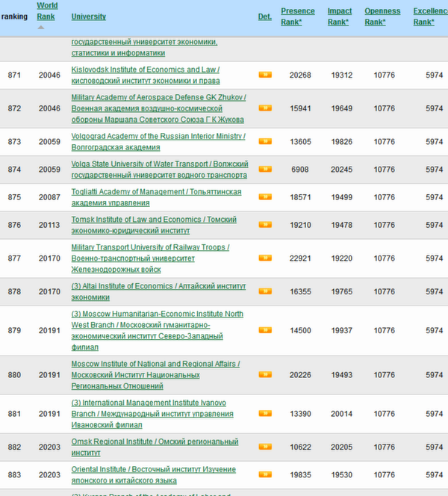Select impact rank value 20205

click(342, 447)
